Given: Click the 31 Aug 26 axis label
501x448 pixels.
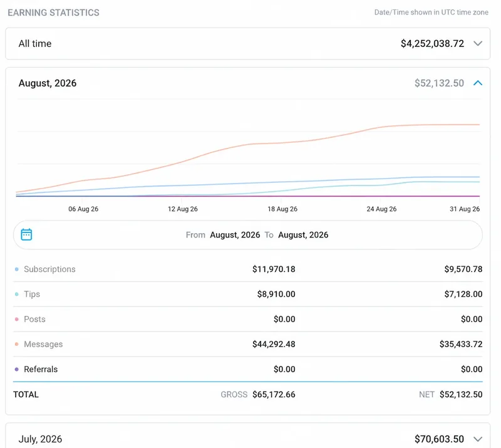Looking at the screenshot, I should pos(465,209).
